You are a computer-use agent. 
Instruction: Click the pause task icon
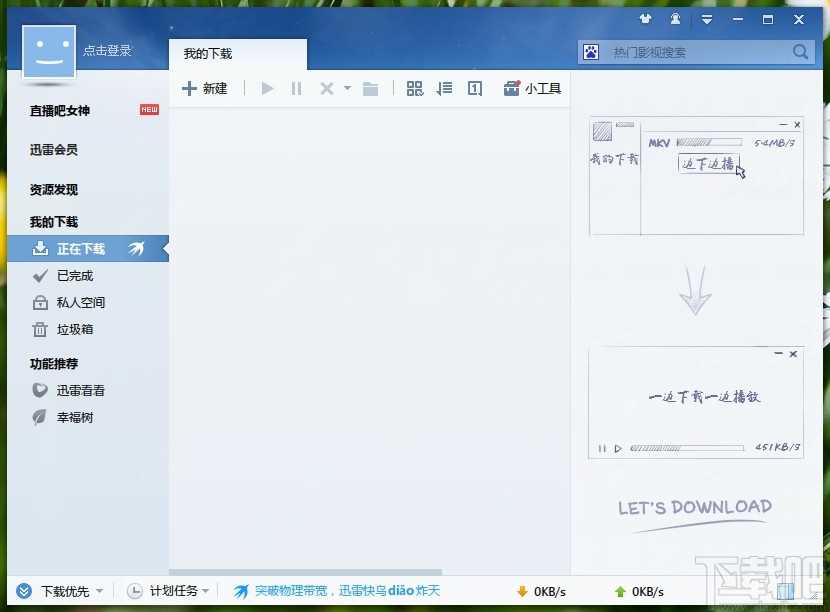(x=296, y=89)
